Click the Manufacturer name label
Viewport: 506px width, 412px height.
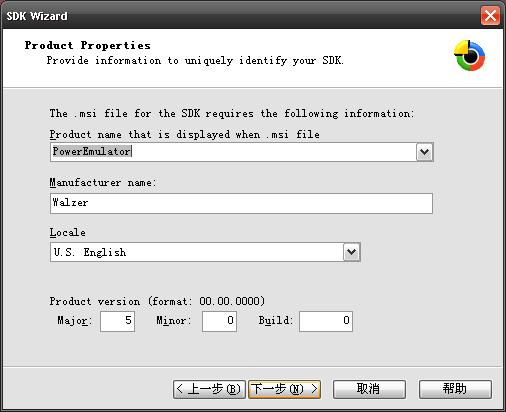pos(103,182)
